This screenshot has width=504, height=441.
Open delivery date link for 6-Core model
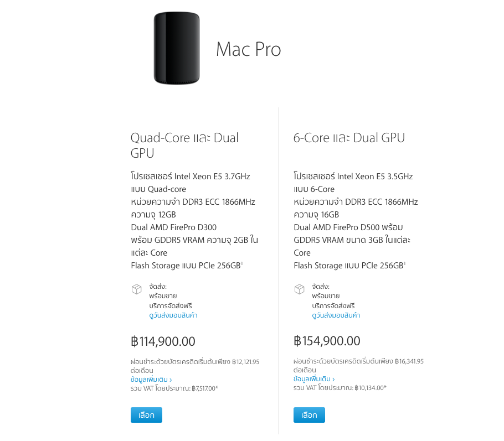(x=336, y=315)
